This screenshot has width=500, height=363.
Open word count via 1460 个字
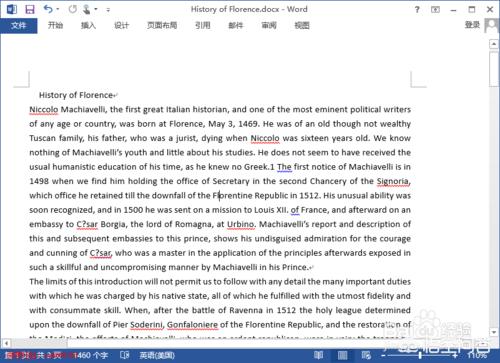point(91,355)
